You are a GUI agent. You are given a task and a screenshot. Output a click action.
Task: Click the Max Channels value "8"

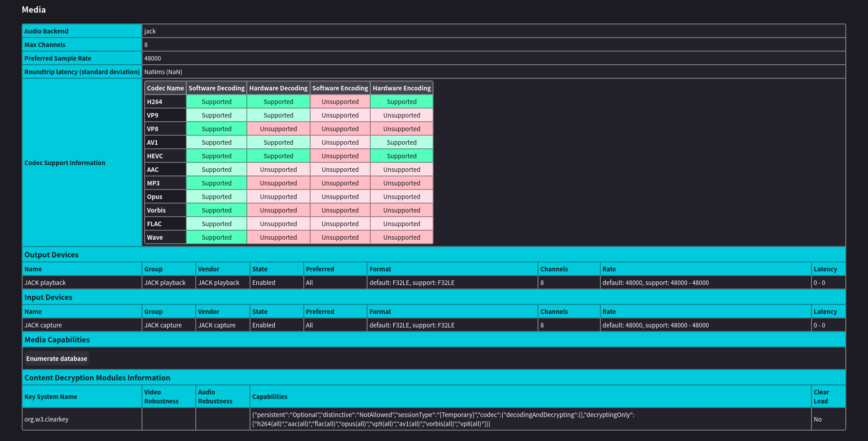[146, 45]
